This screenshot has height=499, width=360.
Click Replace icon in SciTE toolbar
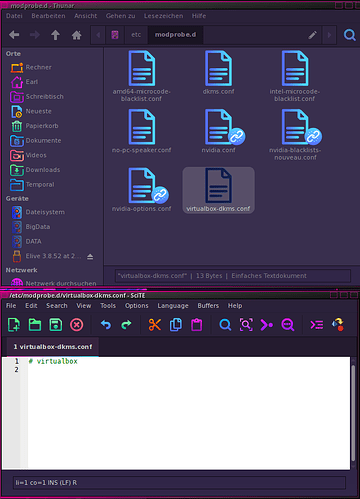288,325
